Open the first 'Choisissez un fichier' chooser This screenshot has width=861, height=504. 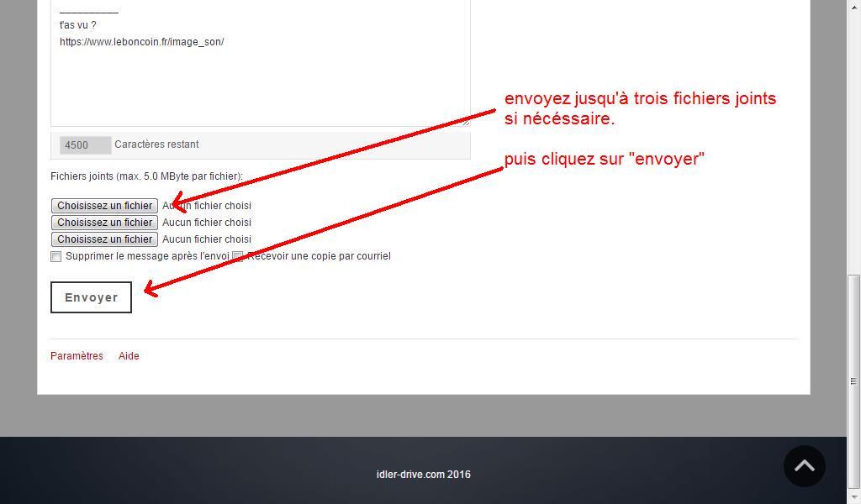click(104, 206)
